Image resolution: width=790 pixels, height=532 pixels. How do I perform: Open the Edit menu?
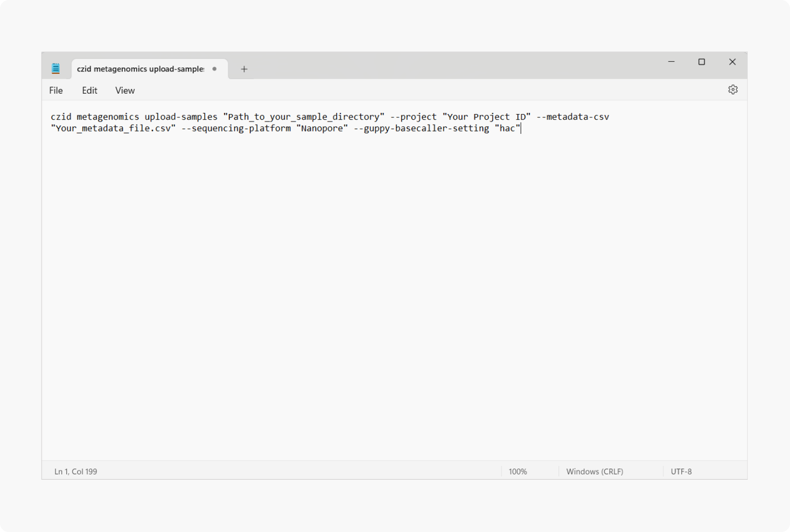(x=90, y=90)
